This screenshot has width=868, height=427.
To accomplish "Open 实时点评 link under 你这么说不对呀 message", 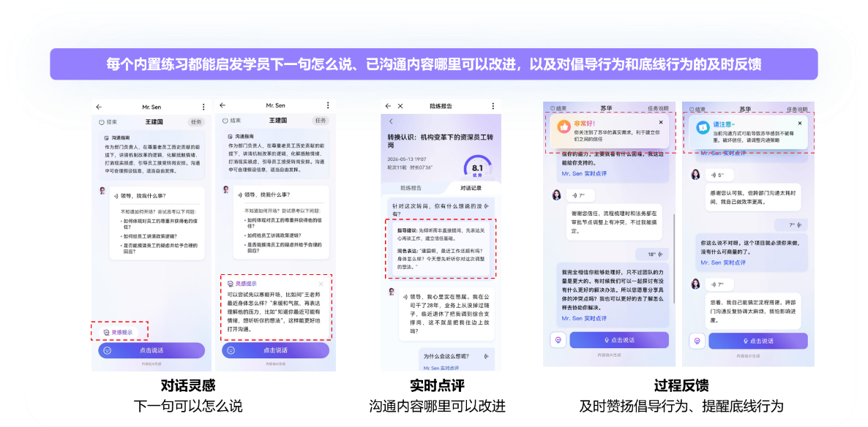I will 723,262.
